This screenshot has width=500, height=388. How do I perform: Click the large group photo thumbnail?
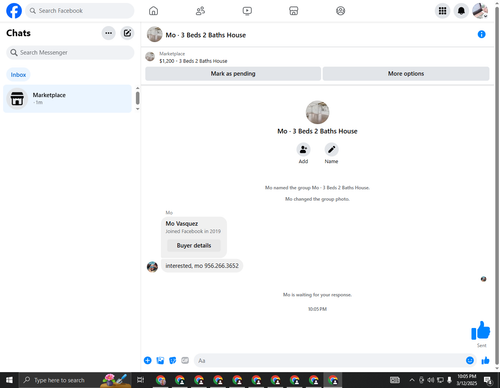tap(317, 112)
